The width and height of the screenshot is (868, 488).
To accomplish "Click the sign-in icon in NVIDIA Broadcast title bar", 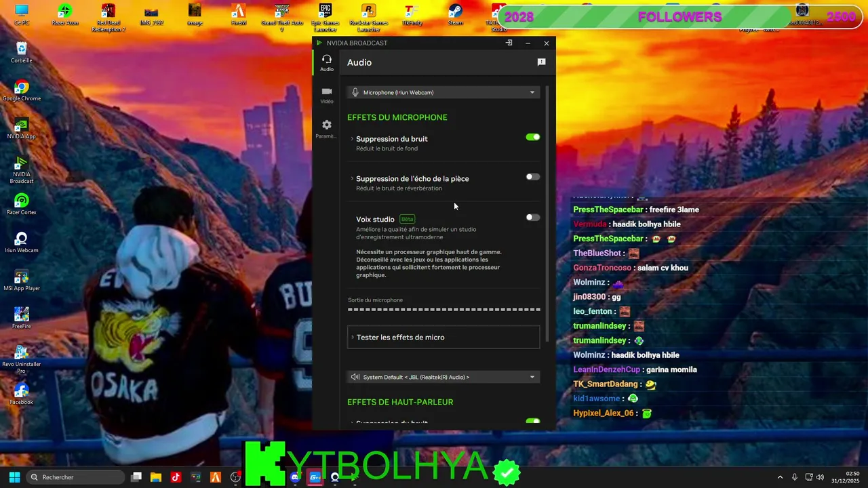I will point(509,43).
